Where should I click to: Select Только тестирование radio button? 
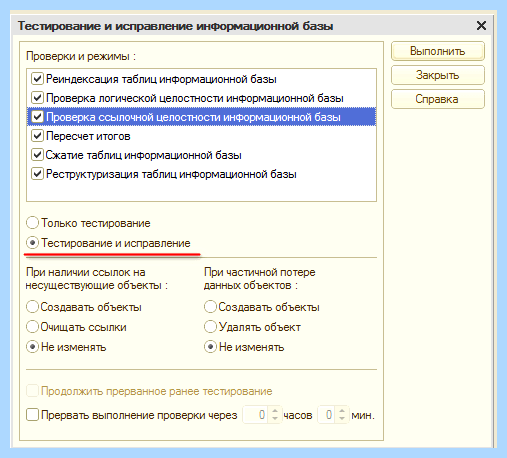point(32,223)
